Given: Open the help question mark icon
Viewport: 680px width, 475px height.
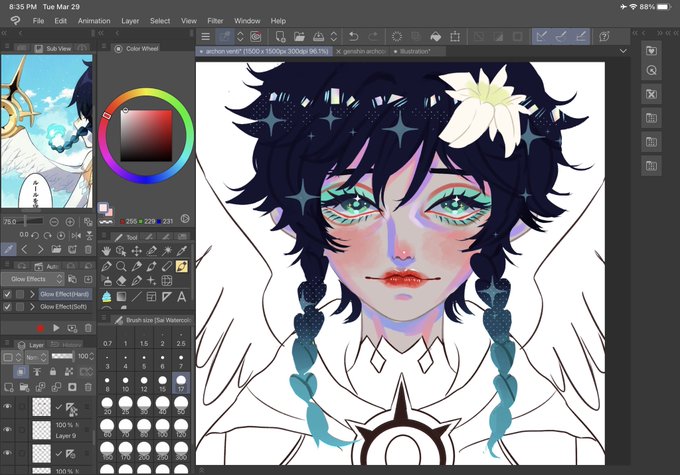Looking at the screenshot, I should click(604, 36).
